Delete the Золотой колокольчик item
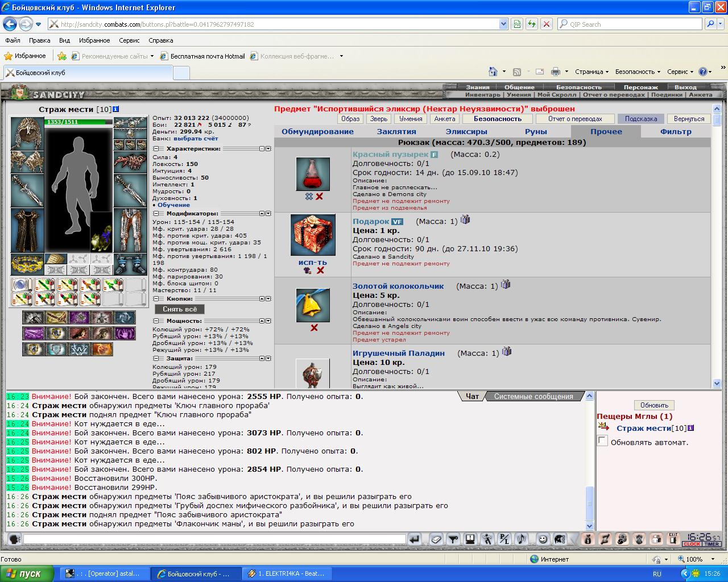 point(314,328)
